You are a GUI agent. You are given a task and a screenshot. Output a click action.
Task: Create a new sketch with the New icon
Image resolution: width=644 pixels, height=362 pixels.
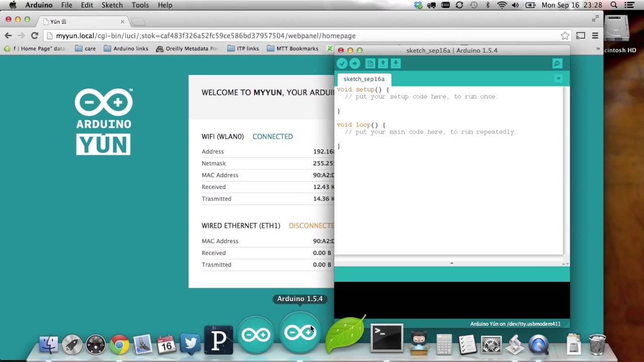click(370, 63)
